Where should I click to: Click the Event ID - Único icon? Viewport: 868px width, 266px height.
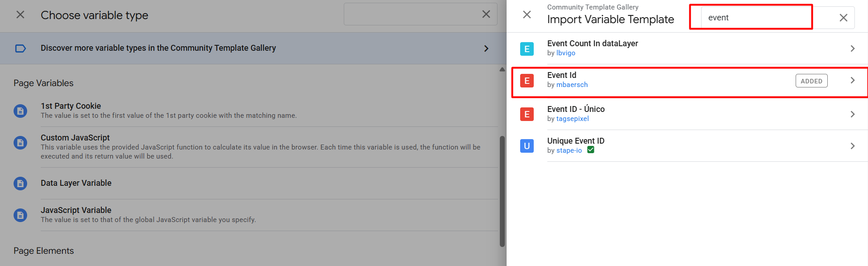526,114
